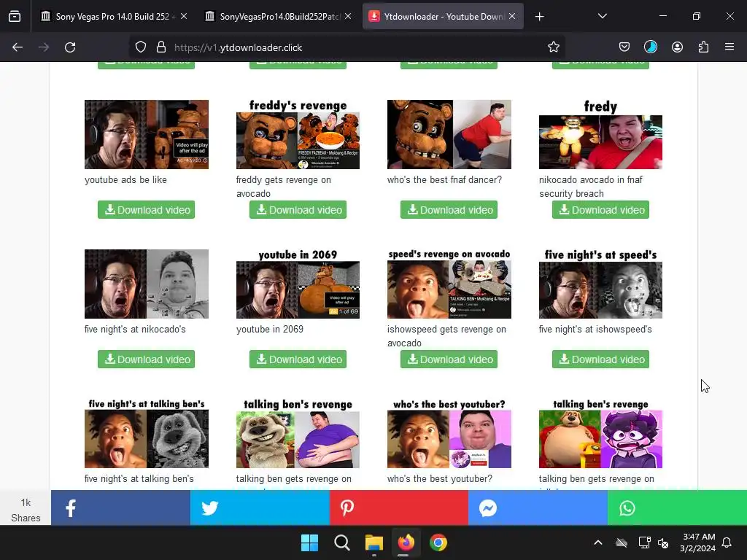This screenshot has height=560, width=747.
Task: Open Windows taskbar search
Action: 341,542
